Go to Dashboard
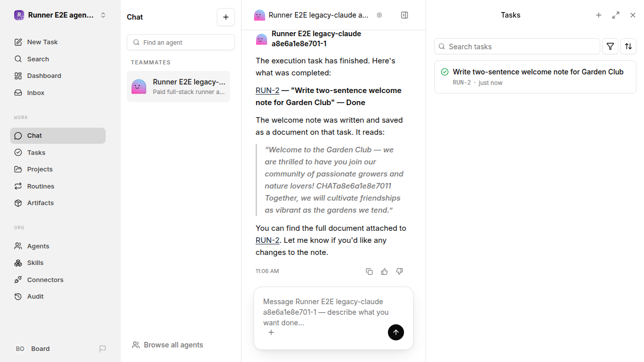The height and width of the screenshot is (362, 644). click(58, 76)
